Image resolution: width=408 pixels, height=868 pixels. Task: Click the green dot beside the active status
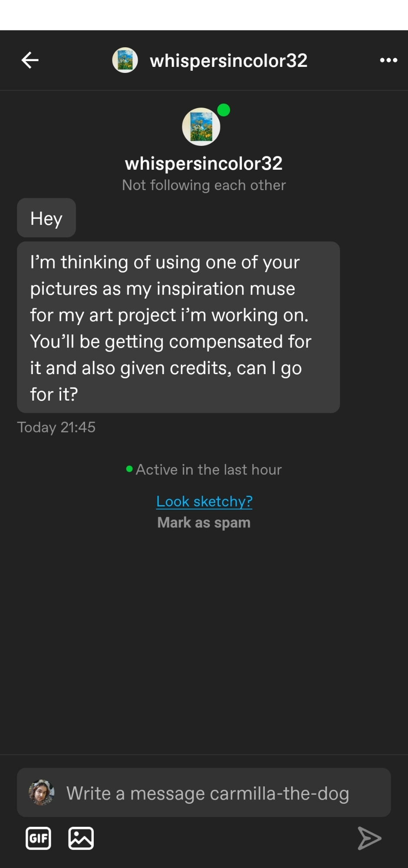click(x=129, y=469)
